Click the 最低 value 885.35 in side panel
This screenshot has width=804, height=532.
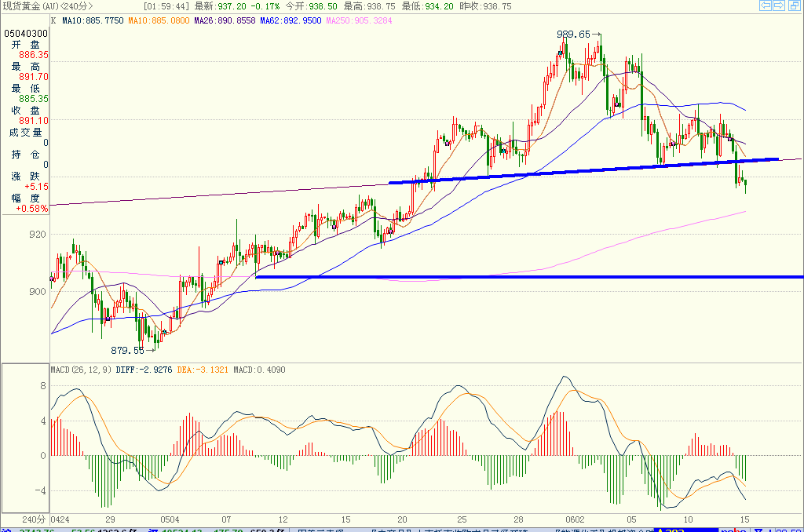click(34, 99)
